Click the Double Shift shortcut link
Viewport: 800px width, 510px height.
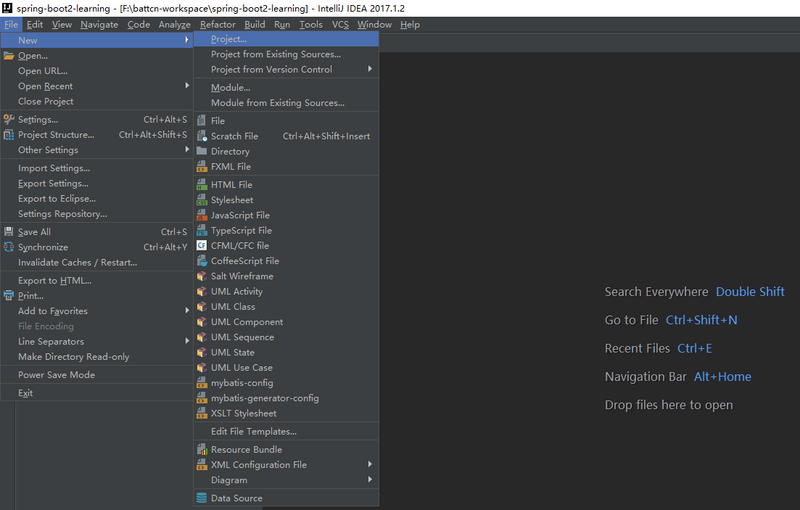point(750,292)
